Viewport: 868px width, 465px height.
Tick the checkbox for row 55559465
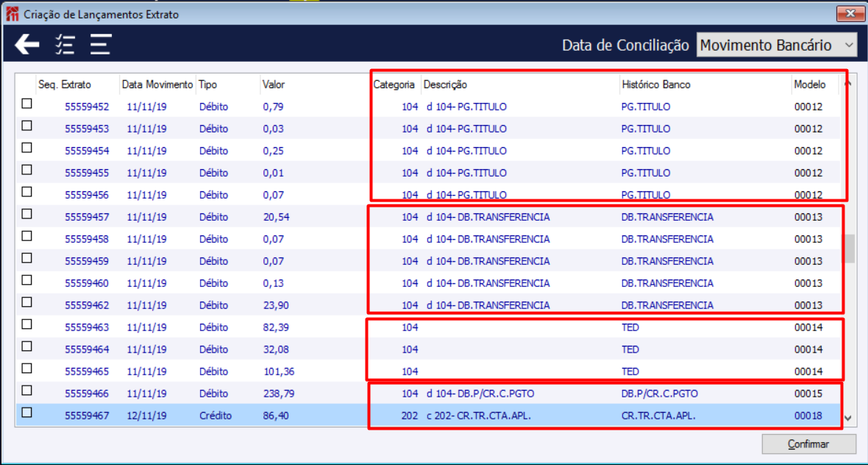[x=26, y=368]
